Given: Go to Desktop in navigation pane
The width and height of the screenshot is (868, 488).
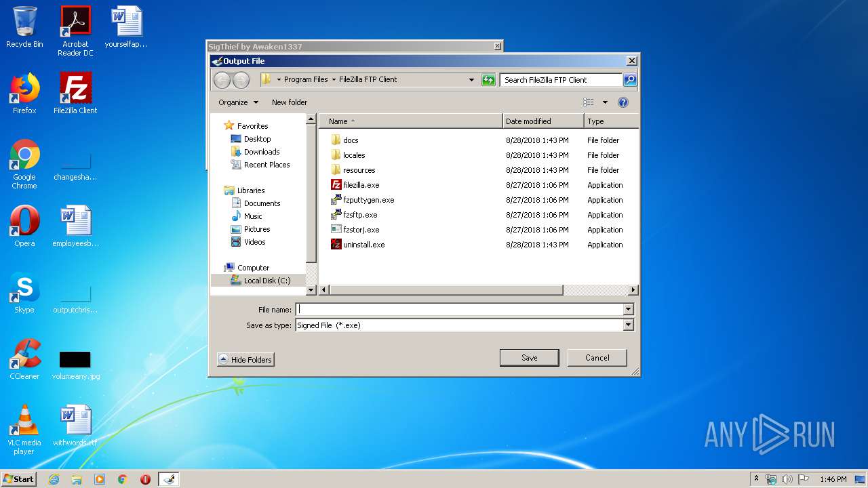Looking at the screenshot, I should coord(257,139).
